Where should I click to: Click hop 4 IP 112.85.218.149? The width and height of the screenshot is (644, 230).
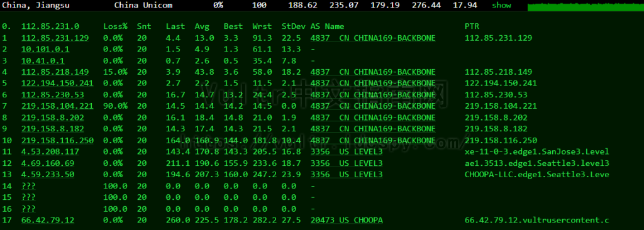point(55,72)
